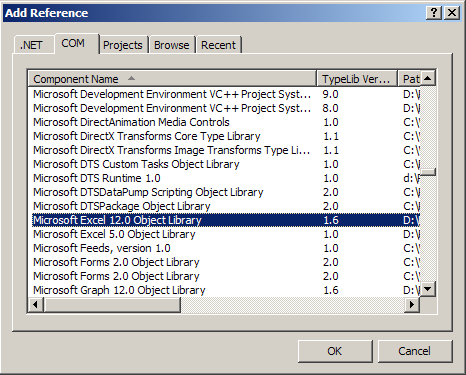Click the horizontal scrollbar thumb

coord(112,304)
